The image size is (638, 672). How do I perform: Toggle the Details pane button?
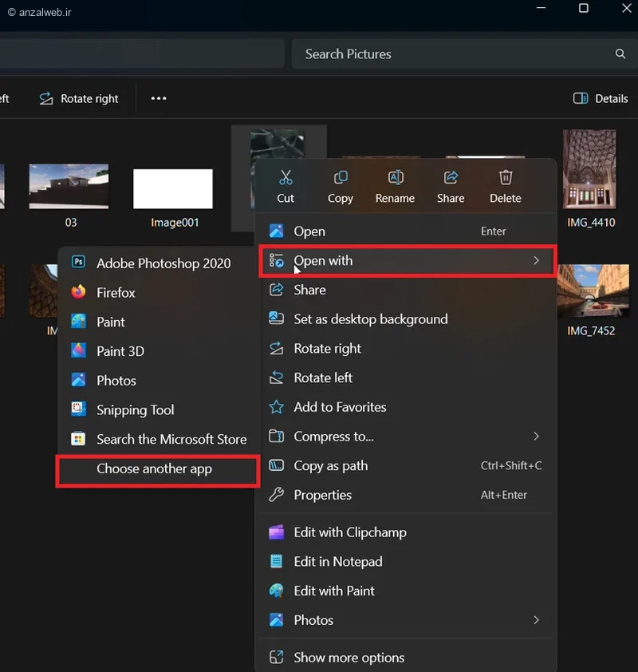coord(601,99)
